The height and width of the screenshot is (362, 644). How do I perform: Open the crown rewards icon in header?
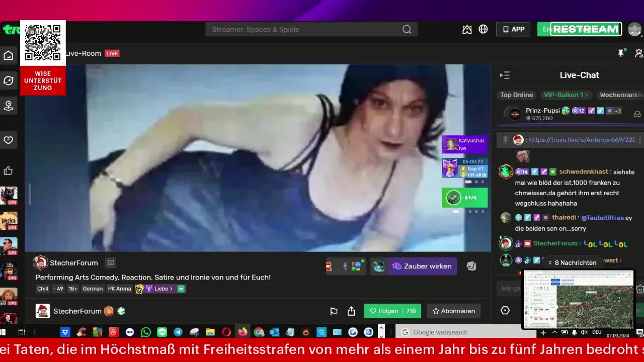coord(467,29)
